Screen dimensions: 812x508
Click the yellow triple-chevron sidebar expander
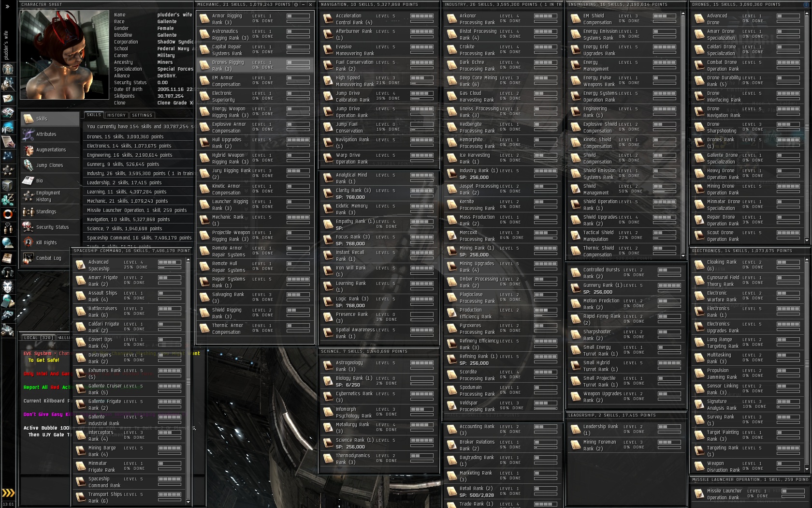click(8, 493)
